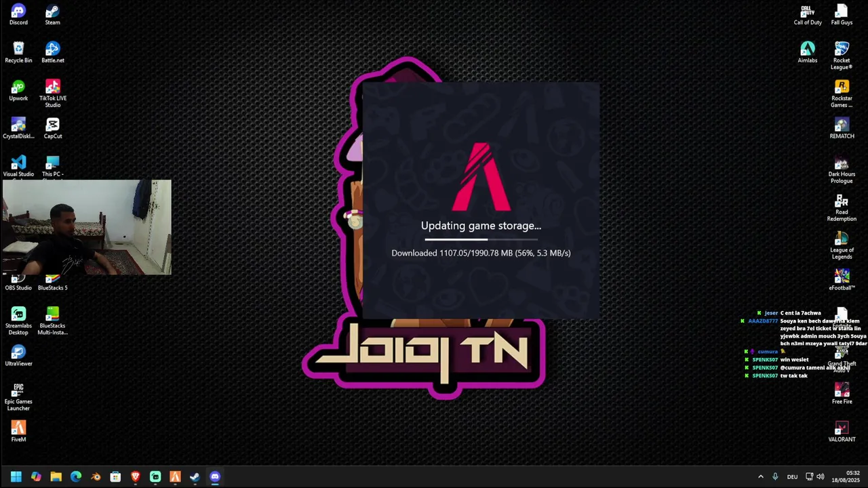Open the Discord desktop shortcut
Viewport: 868px width, 488px height.
point(18,15)
